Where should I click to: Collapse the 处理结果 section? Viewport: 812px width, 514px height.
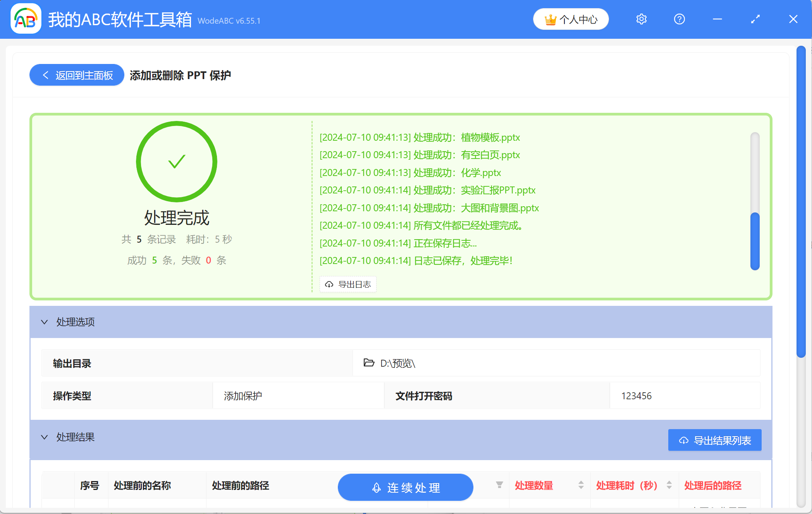[44, 437]
